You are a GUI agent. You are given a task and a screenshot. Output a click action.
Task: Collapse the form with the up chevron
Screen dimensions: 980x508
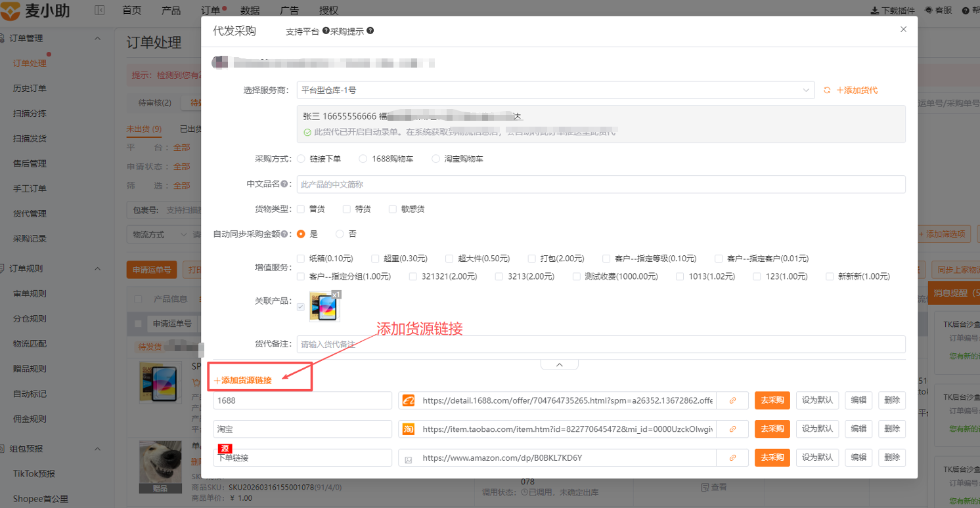559,365
